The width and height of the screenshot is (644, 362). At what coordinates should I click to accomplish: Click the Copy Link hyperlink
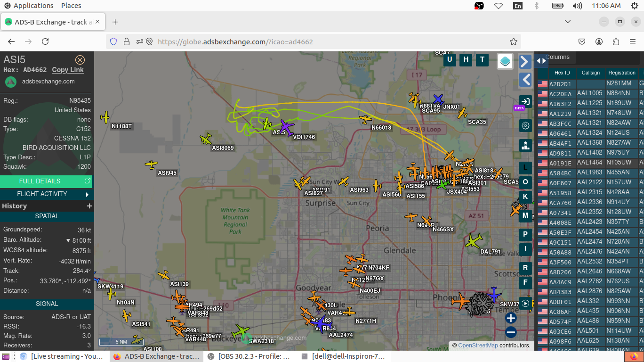pyautogui.click(x=68, y=70)
